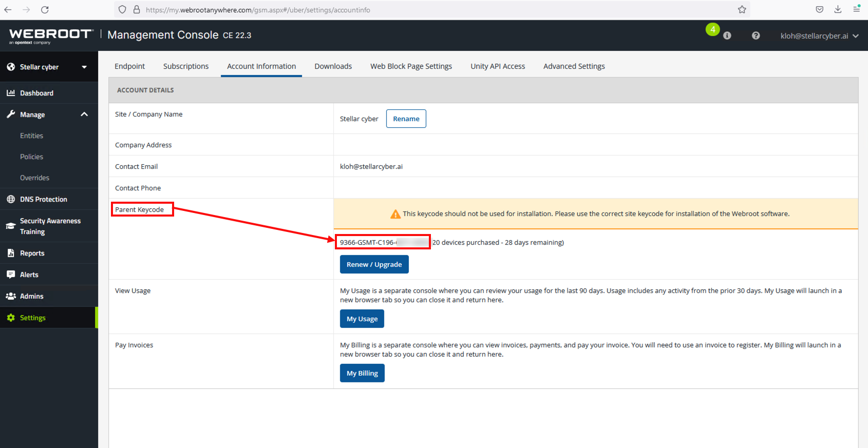Click the browser reload icon

(x=45, y=10)
